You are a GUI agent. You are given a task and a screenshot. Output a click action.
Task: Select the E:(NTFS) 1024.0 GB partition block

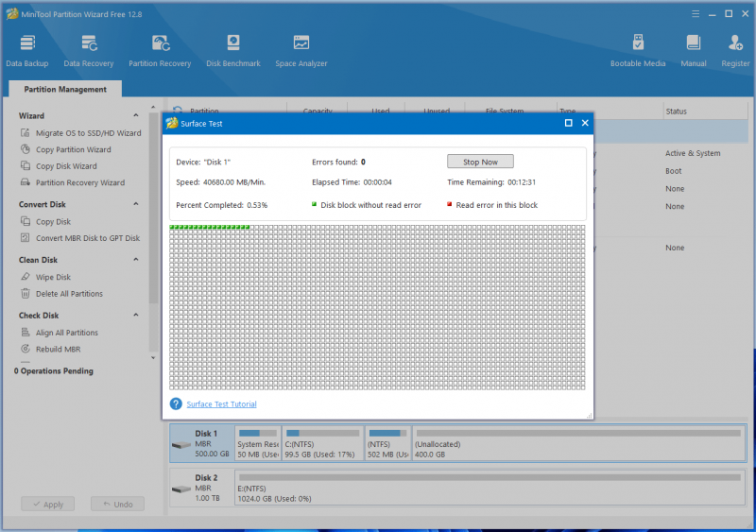[x=490, y=488]
